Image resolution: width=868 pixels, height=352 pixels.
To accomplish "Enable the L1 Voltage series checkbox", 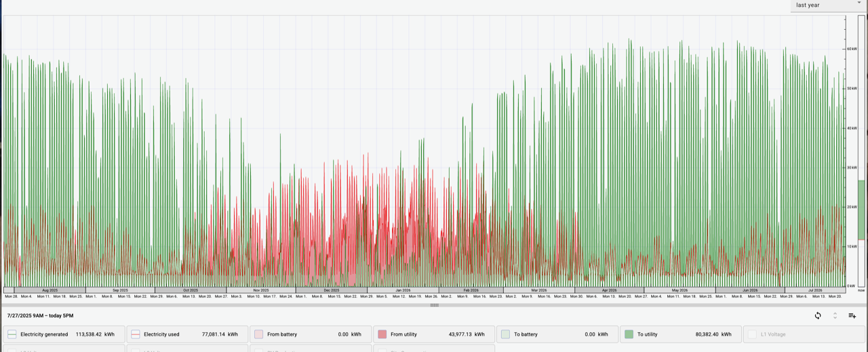I will coord(753,334).
